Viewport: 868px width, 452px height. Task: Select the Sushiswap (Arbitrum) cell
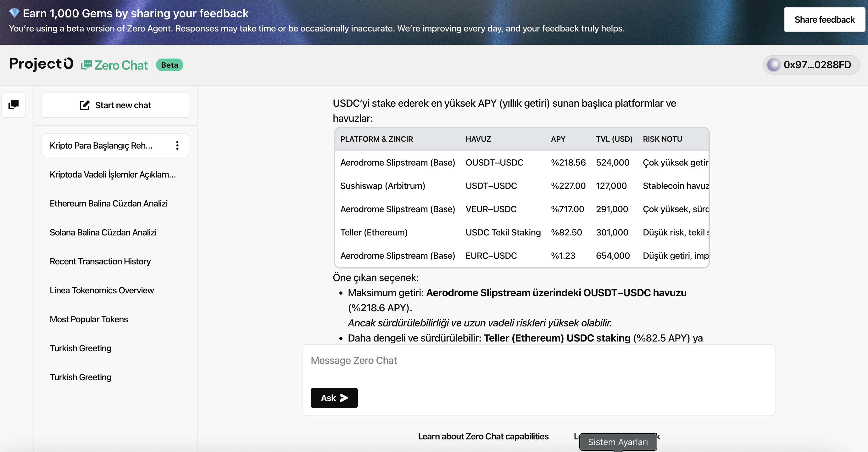383,186
